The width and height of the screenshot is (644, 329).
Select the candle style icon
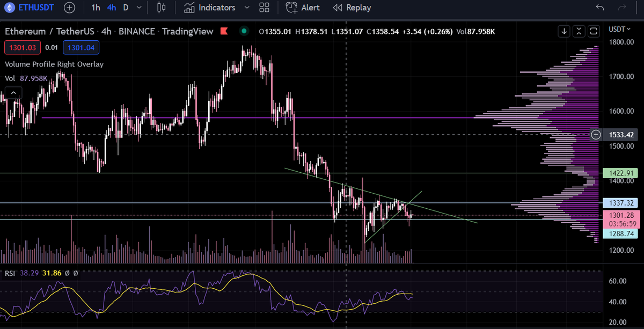click(x=160, y=8)
